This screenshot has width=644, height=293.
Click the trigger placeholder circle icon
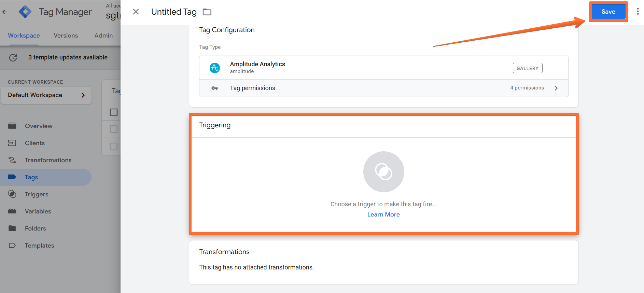(383, 171)
